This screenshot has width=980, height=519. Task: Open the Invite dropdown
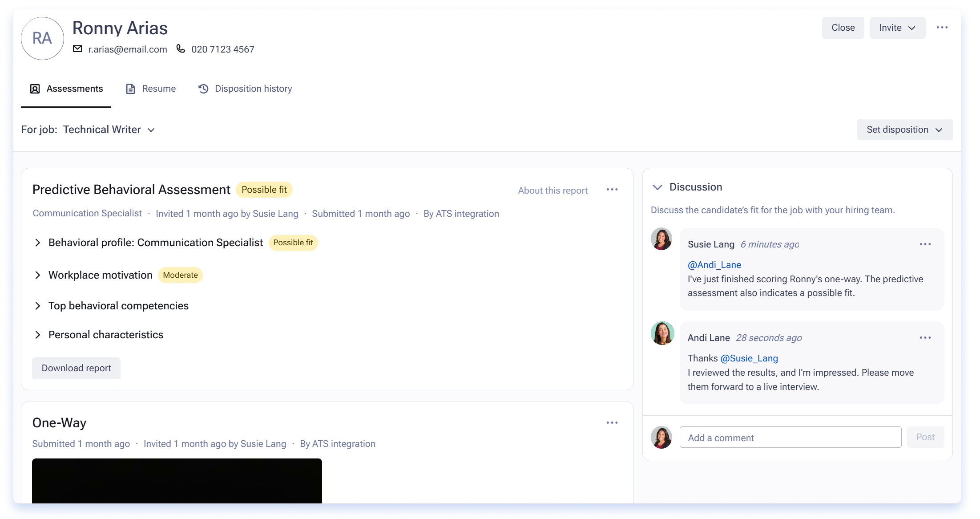pyautogui.click(x=897, y=28)
